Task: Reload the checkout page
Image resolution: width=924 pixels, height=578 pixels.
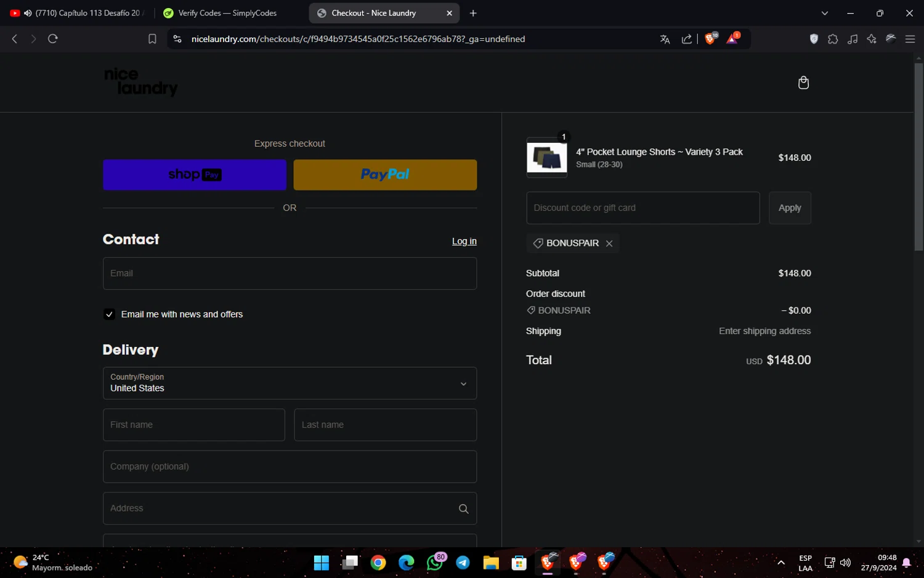Action: [53, 39]
